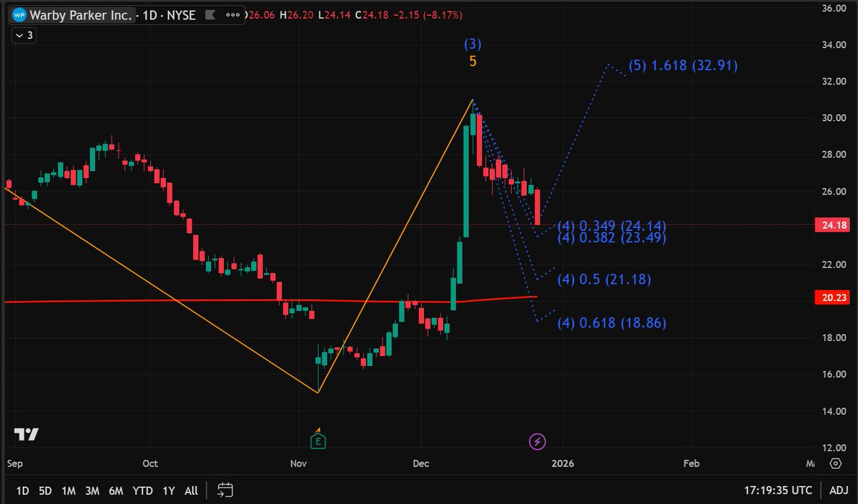Click the green E earnings marker
The height and width of the screenshot is (504, 858).
click(317, 440)
